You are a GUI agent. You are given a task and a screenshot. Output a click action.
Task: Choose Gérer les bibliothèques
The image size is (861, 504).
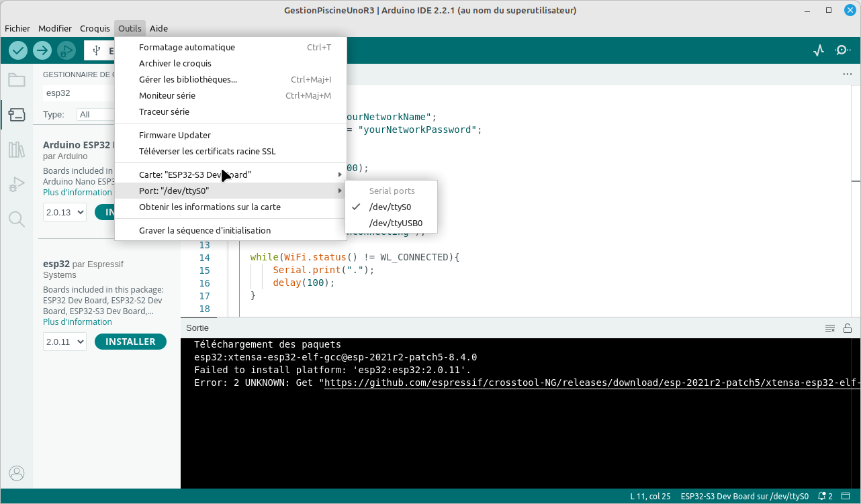point(231,80)
